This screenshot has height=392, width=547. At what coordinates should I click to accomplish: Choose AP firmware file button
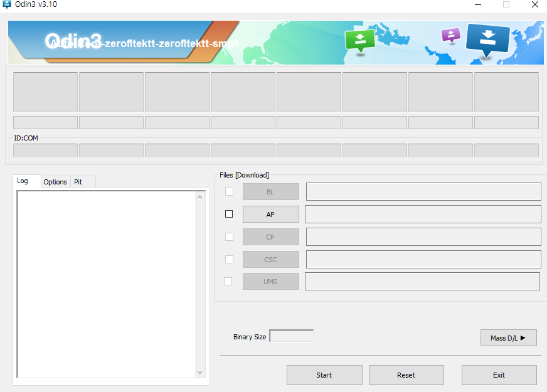click(x=271, y=214)
